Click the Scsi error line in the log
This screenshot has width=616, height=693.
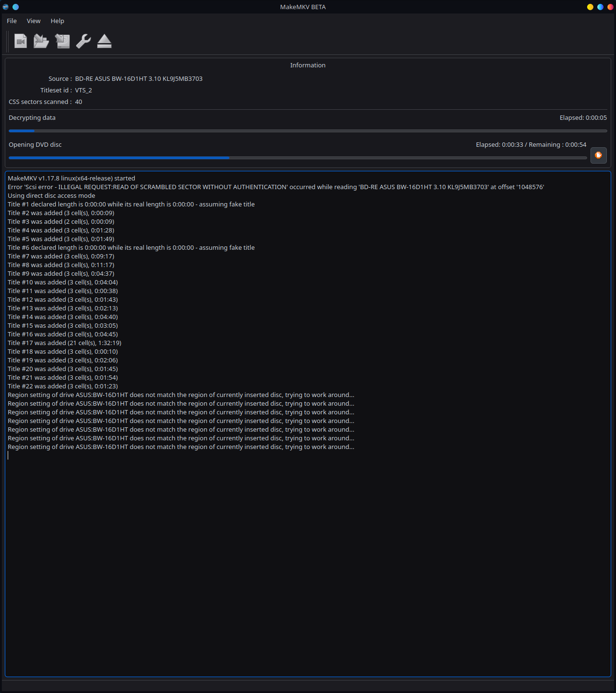276,187
